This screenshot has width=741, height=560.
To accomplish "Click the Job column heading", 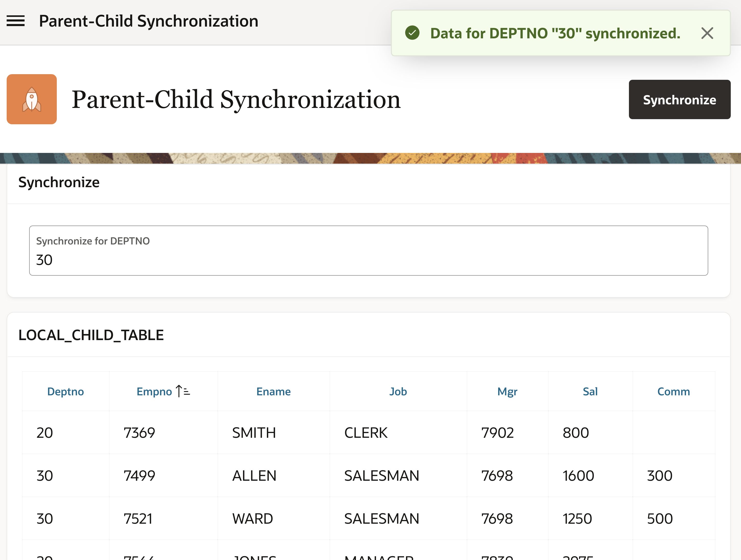I will 398,391.
